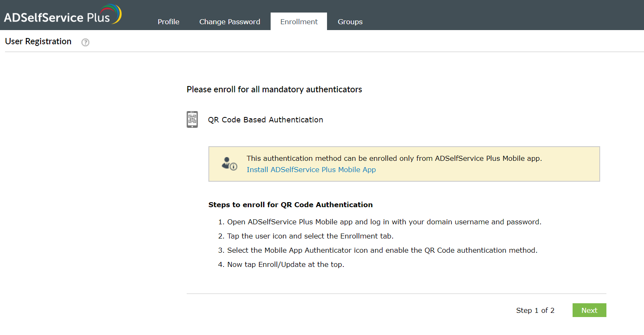
Task: Click the ADSelfService Plus logo
Action: (62, 14)
